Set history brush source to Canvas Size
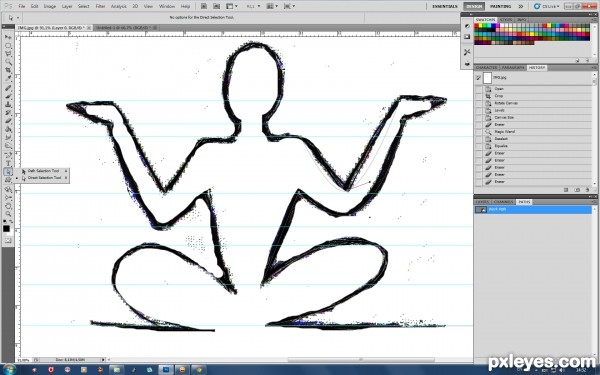Viewport: 600px width, 375px height. point(478,117)
